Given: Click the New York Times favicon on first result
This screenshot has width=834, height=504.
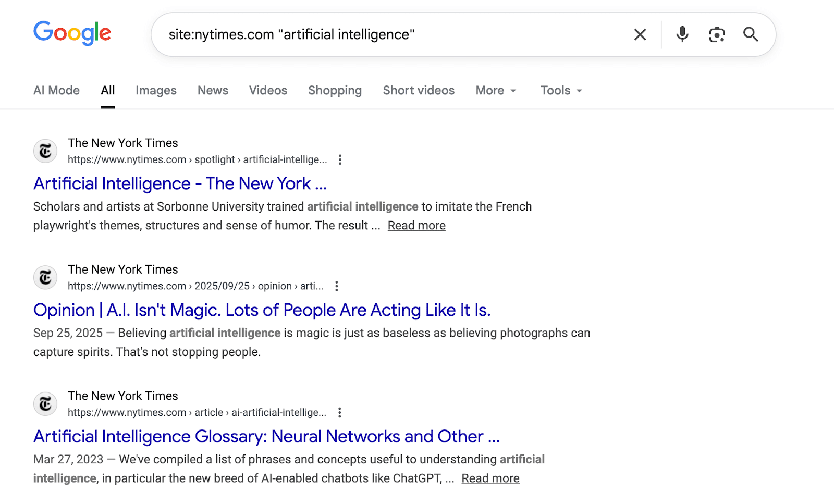Looking at the screenshot, I should coord(45,151).
